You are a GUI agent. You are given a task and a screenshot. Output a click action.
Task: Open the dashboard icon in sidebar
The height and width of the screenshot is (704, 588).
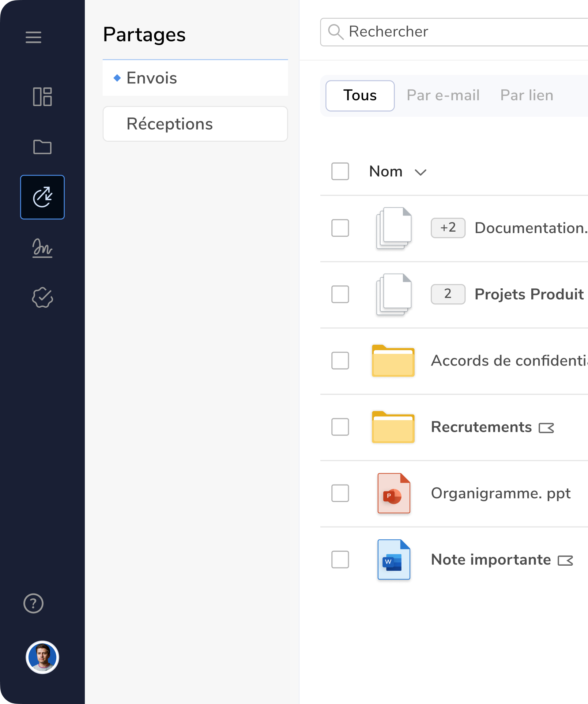[x=42, y=97]
